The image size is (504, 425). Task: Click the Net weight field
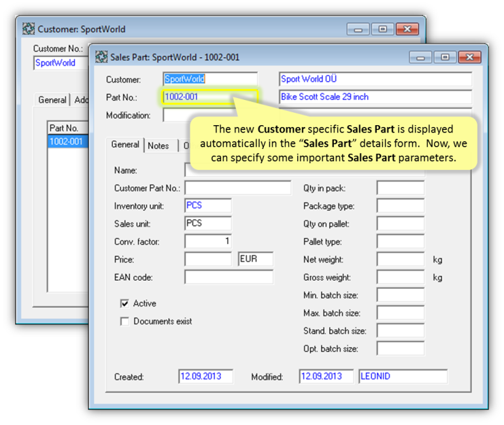click(x=401, y=259)
